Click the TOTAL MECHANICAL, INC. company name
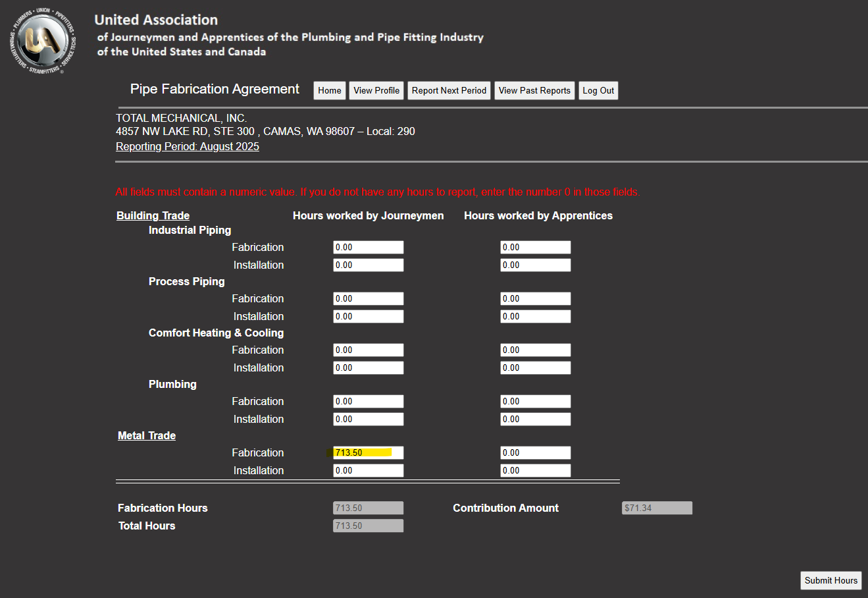The image size is (868, 598). click(182, 119)
